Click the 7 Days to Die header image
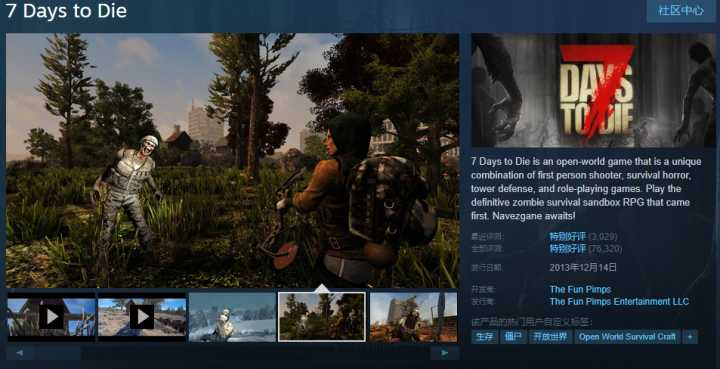720x369 pixels. coord(593,90)
